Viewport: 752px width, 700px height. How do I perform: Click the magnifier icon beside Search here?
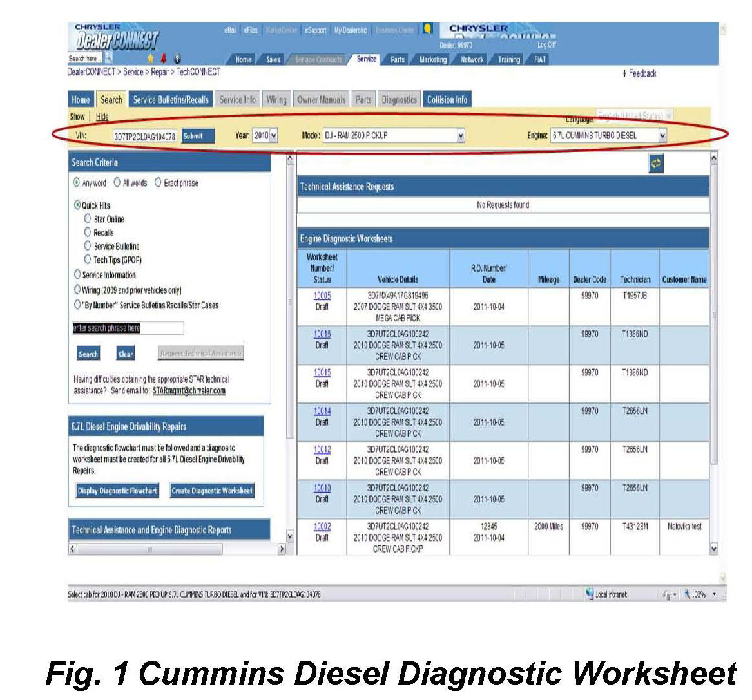click(x=109, y=58)
